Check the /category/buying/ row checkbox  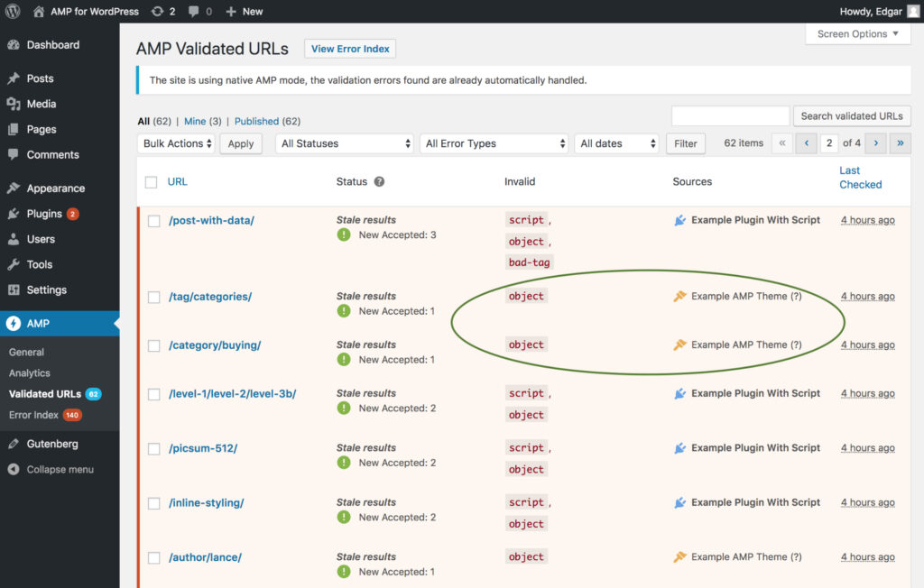click(x=153, y=345)
